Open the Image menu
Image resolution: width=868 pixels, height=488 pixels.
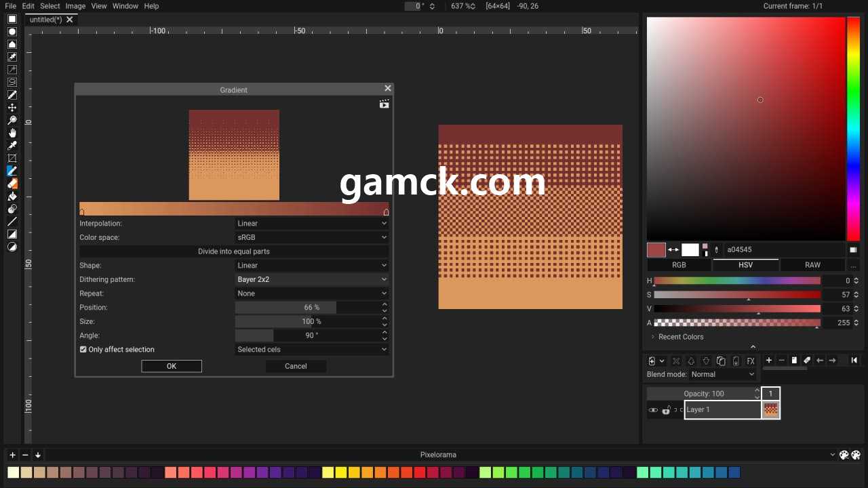[75, 6]
